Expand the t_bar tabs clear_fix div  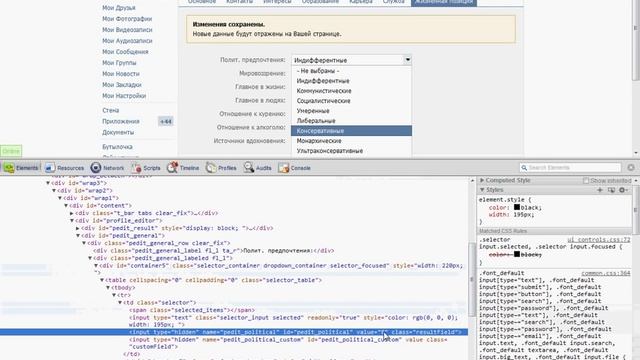(72, 213)
